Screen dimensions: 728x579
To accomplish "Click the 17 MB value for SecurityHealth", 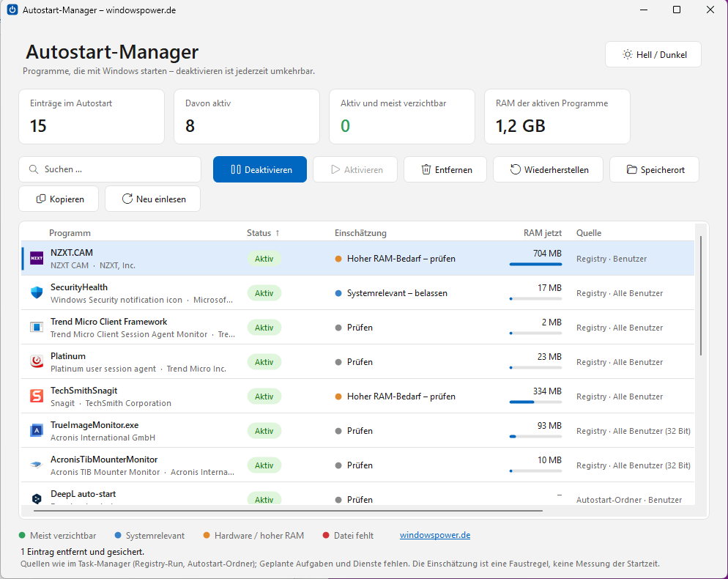I will click(549, 287).
